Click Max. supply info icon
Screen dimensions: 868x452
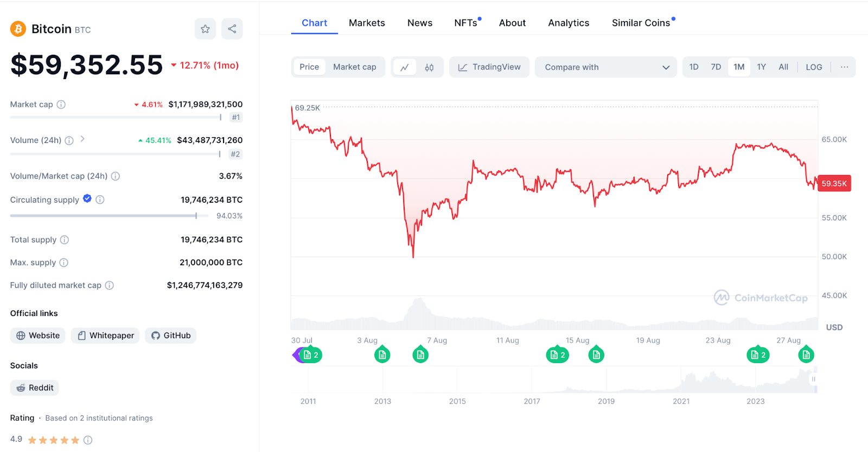tap(64, 262)
